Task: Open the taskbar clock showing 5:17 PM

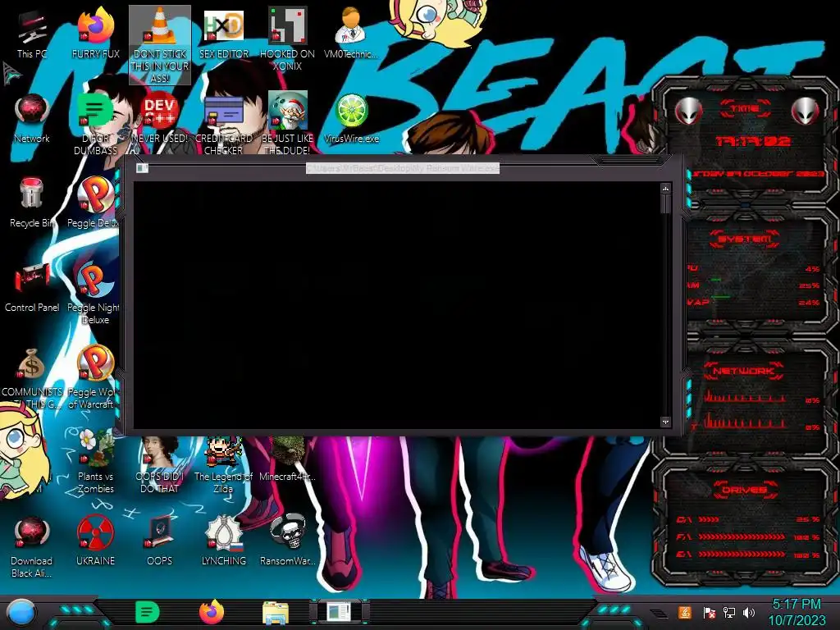Action: 797,612
